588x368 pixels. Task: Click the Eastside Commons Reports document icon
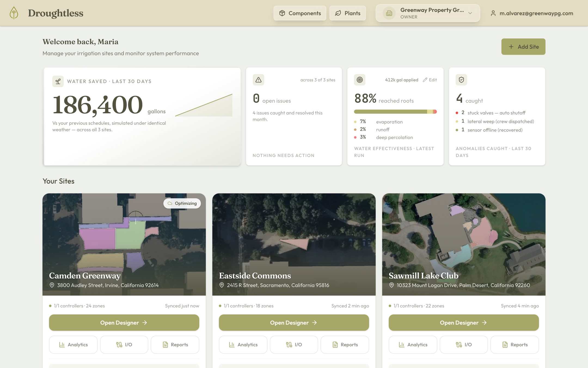[335, 345]
